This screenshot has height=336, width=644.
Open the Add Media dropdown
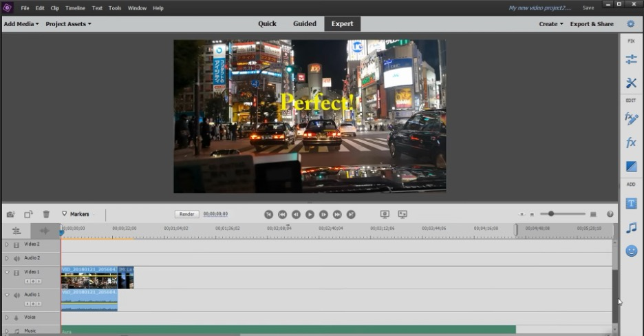click(x=21, y=24)
